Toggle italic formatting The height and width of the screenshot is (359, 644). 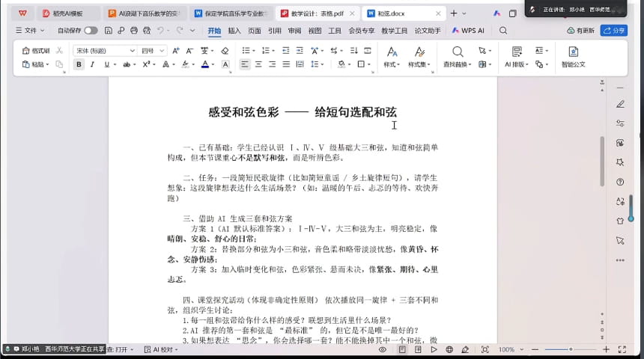[x=92, y=64]
